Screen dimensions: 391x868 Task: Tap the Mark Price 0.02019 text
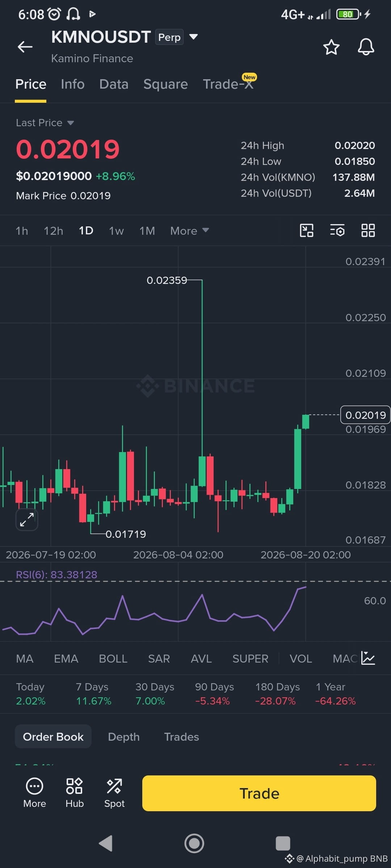tap(63, 196)
